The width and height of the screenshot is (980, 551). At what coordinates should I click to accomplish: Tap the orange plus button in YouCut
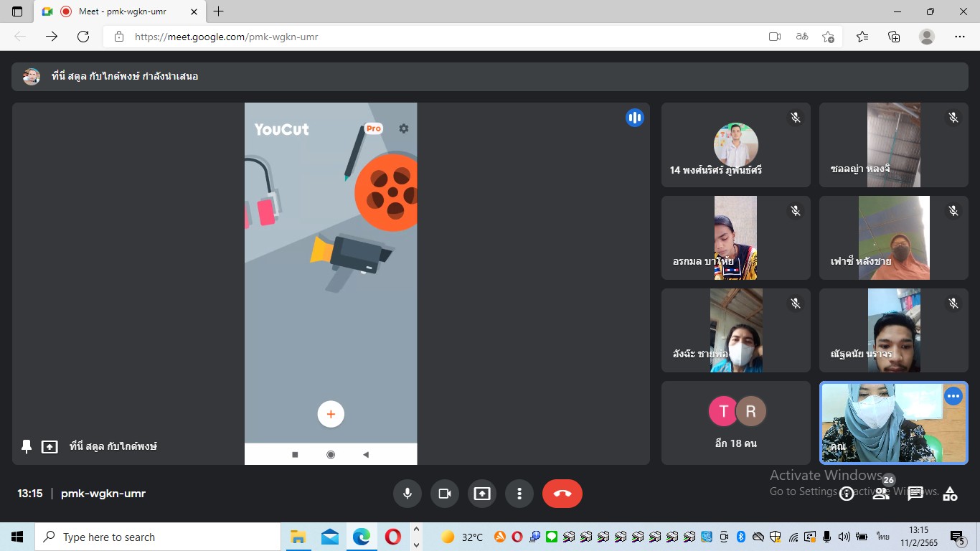(x=331, y=414)
